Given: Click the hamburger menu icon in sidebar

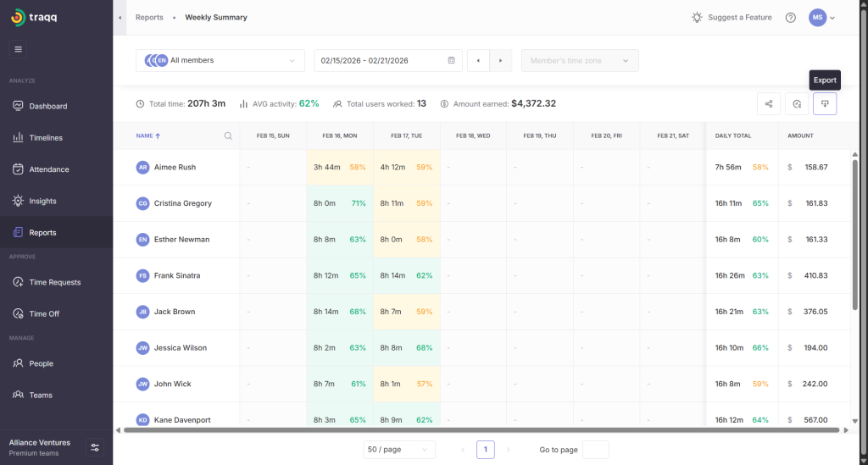Looking at the screenshot, I should pyautogui.click(x=19, y=48).
